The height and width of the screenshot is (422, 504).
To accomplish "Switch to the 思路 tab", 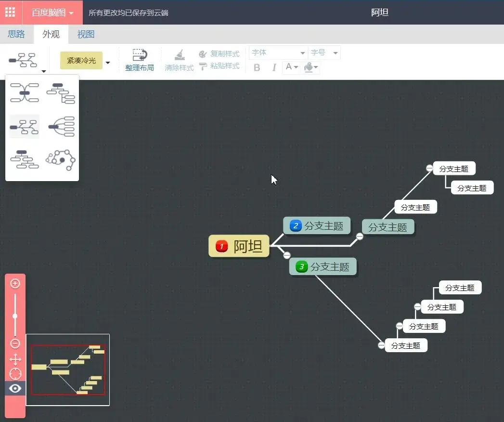I will tap(16, 34).
